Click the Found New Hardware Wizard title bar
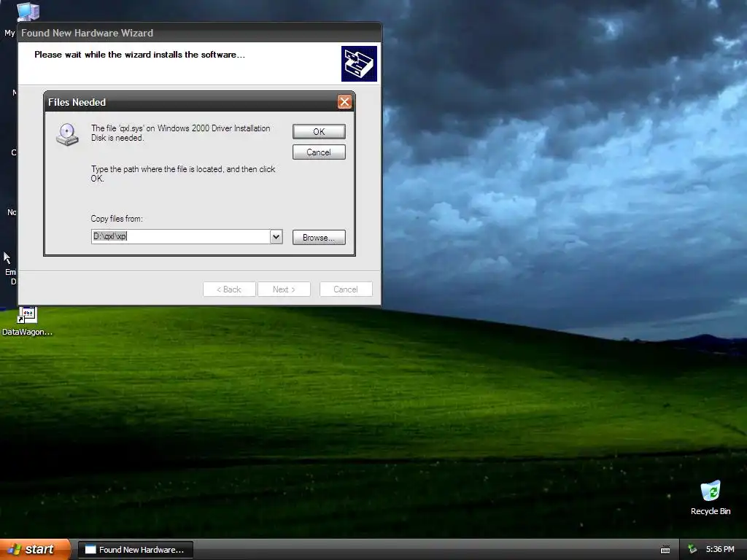The image size is (747, 560). pyautogui.click(x=200, y=33)
